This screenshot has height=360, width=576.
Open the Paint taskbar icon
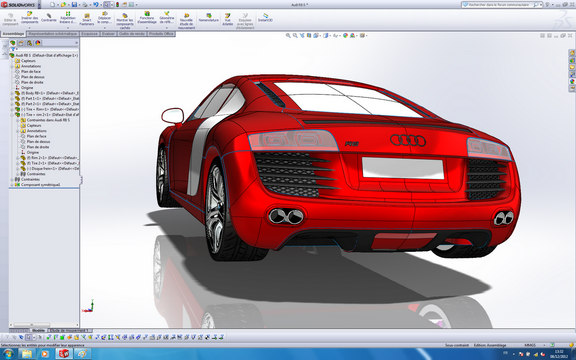click(82, 354)
